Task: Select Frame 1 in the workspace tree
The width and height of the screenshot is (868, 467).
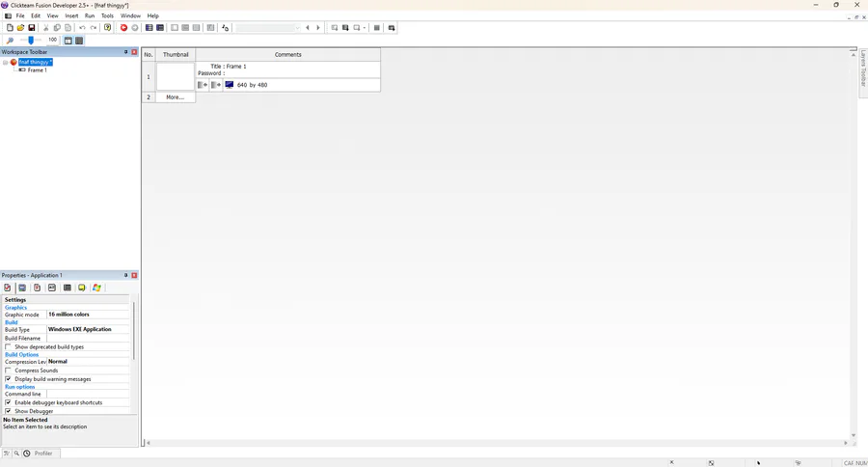Action: pyautogui.click(x=37, y=70)
